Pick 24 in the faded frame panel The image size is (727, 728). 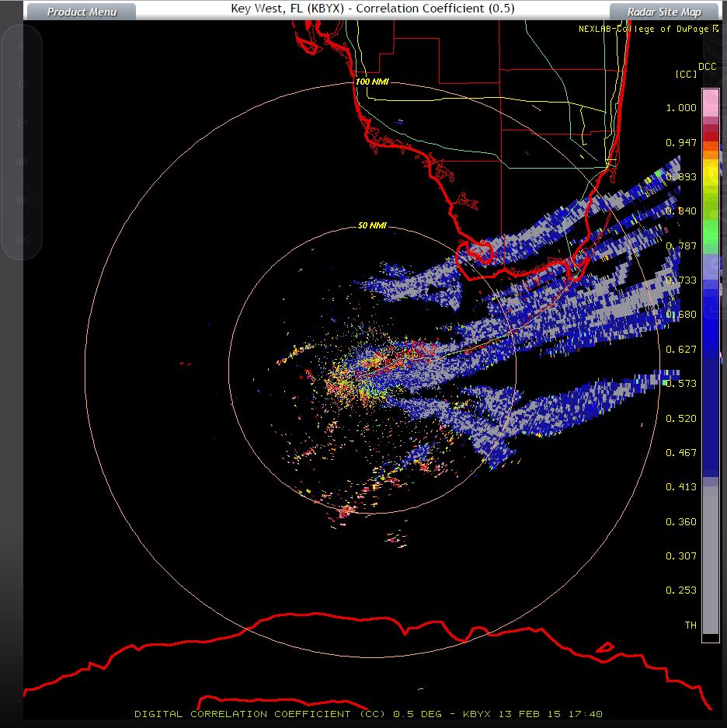pyautogui.click(x=21, y=123)
